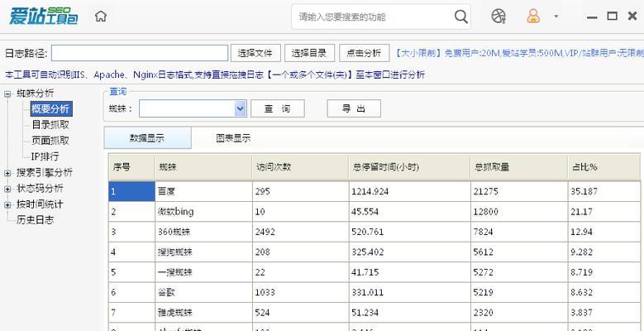Go to the home screen icon
644x331 pixels.
pos(101,17)
